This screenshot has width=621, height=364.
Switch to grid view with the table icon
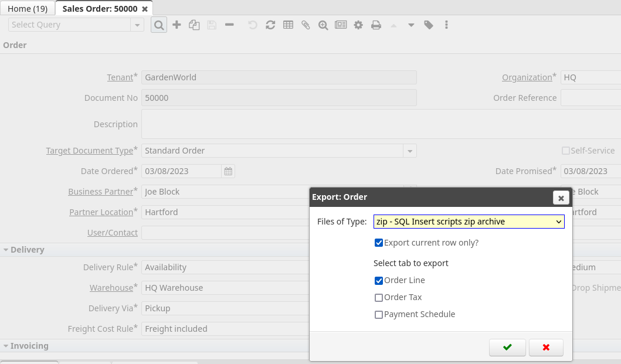[288, 25]
